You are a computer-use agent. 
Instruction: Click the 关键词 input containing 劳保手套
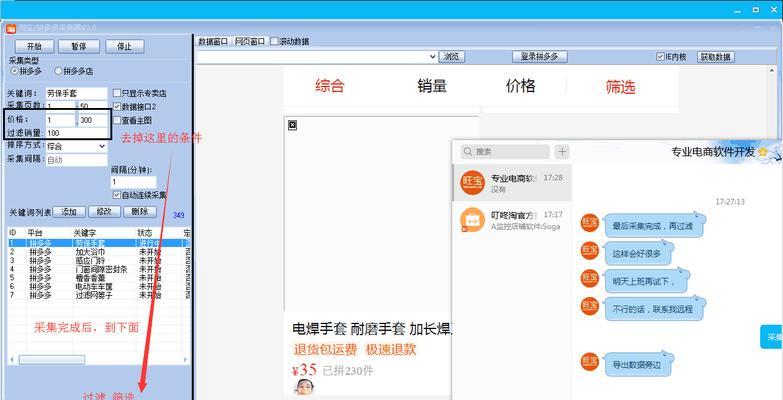(76, 93)
